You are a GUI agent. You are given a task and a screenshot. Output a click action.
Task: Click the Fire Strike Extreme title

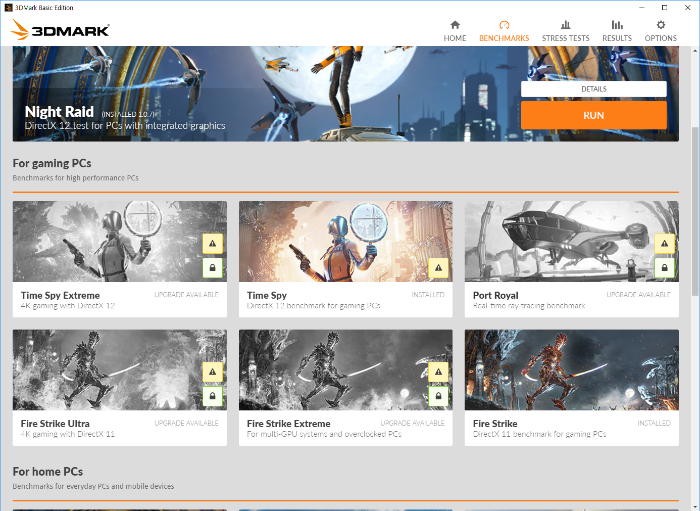(288, 424)
